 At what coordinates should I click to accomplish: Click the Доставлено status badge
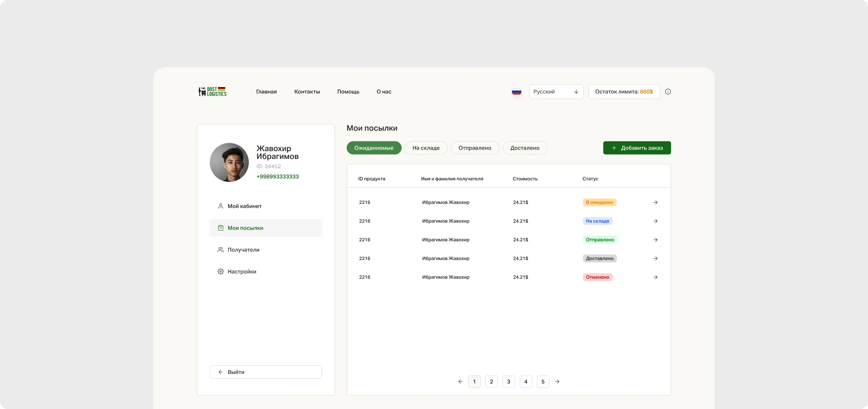(x=600, y=259)
